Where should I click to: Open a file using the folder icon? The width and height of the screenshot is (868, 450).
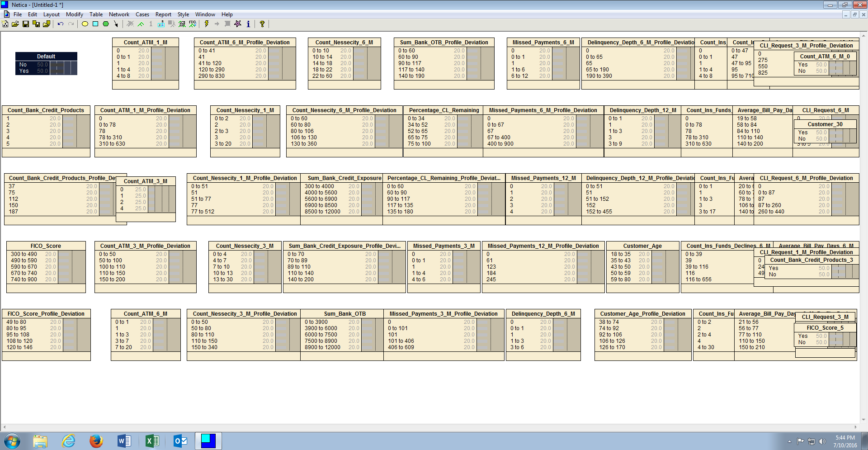[x=15, y=24]
